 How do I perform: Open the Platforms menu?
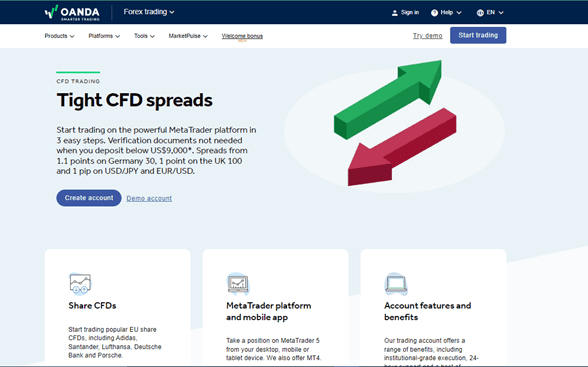coord(104,36)
